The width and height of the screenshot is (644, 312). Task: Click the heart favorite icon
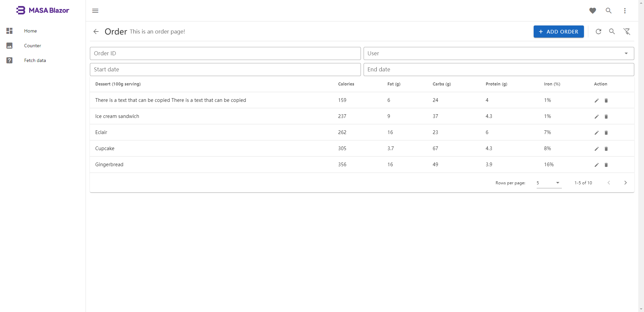coord(593,11)
